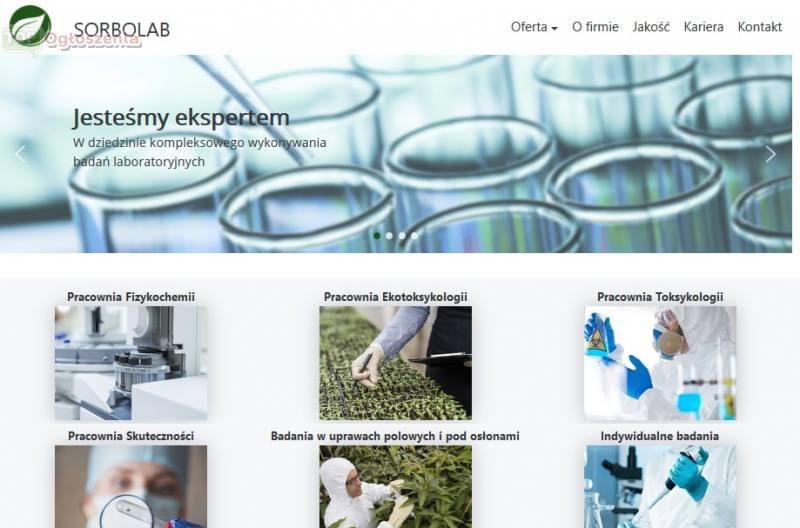Open the Indywidualne badania heading link
Image resolution: width=800 pixels, height=528 pixels.
point(660,436)
